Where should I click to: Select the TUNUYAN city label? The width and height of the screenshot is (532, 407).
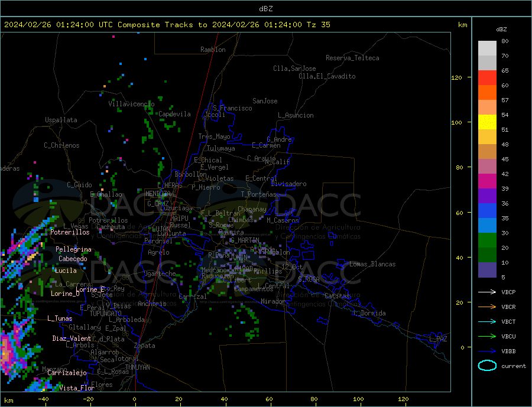137,367
